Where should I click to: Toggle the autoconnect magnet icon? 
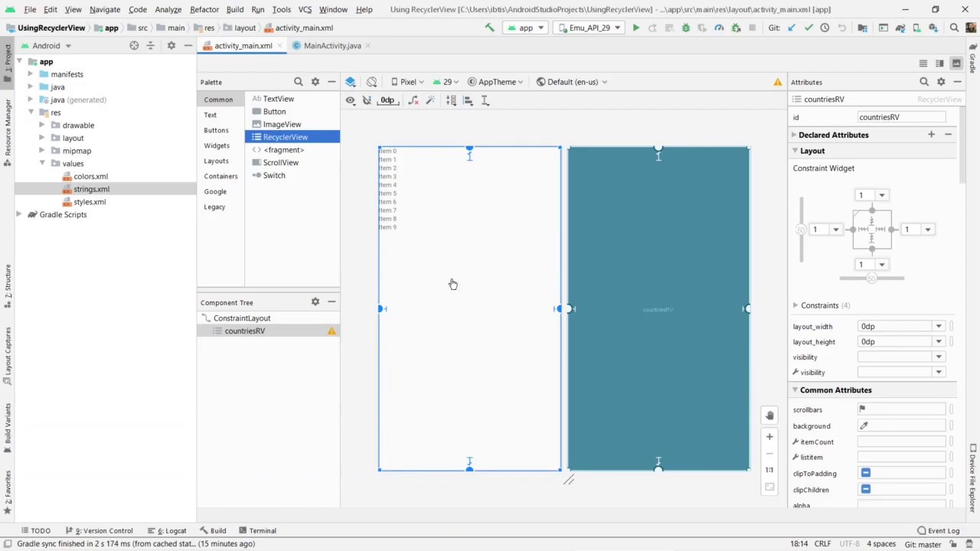367,100
